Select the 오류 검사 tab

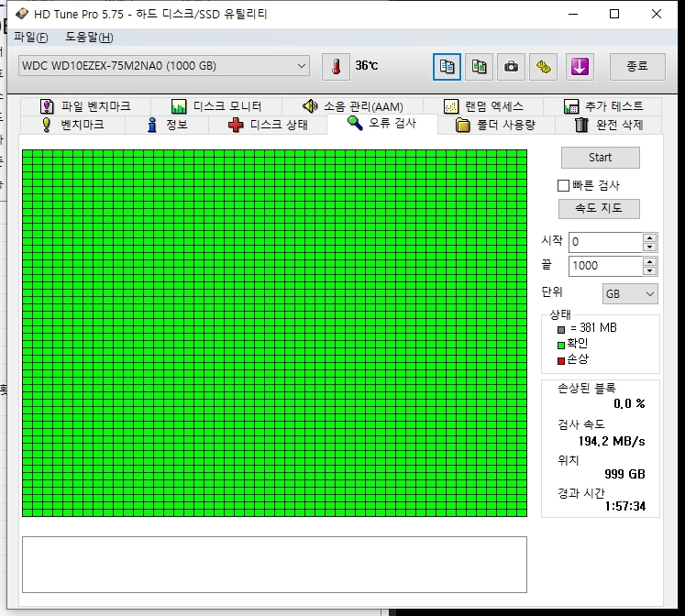tap(381, 124)
